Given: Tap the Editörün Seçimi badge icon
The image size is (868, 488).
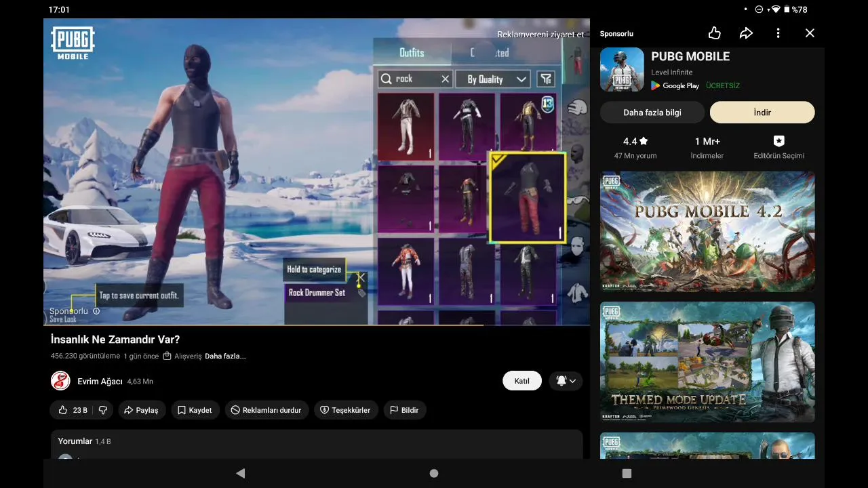Looking at the screenshot, I should pos(778,141).
